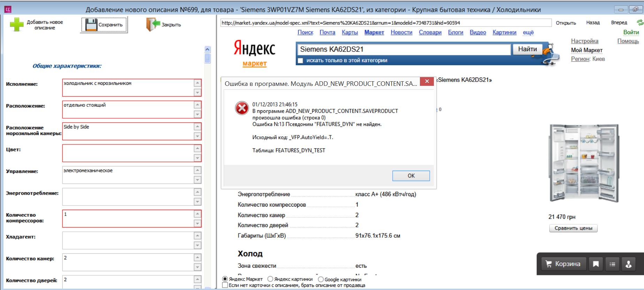Click the form's vertical scrollbar thumb
Viewport: 644px width, 290px height.
point(207,58)
